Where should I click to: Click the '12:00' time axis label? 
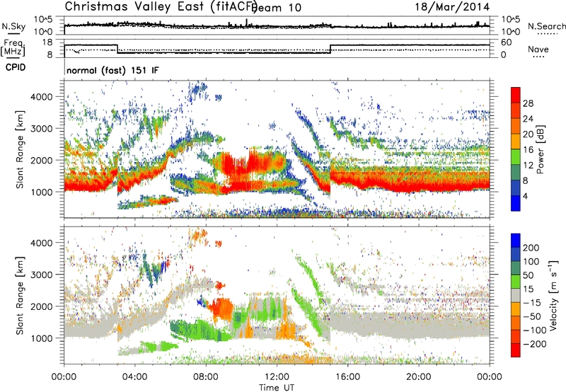(277, 377)
